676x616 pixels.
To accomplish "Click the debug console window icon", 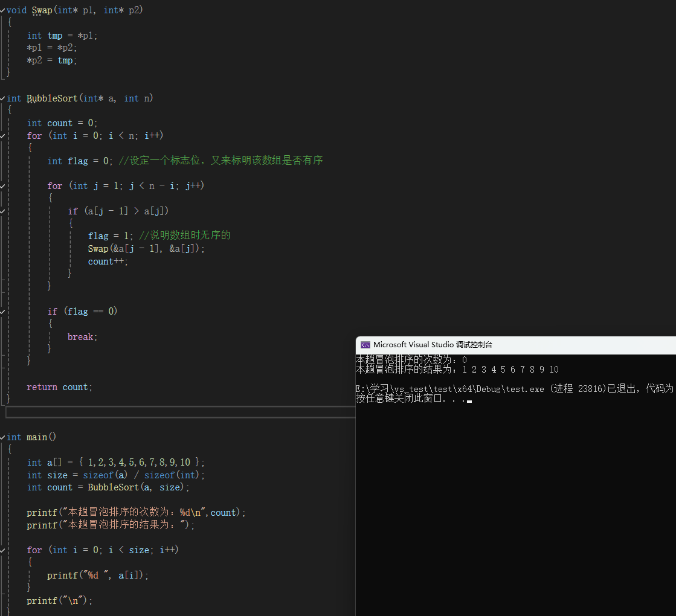I will coord(365,345).
